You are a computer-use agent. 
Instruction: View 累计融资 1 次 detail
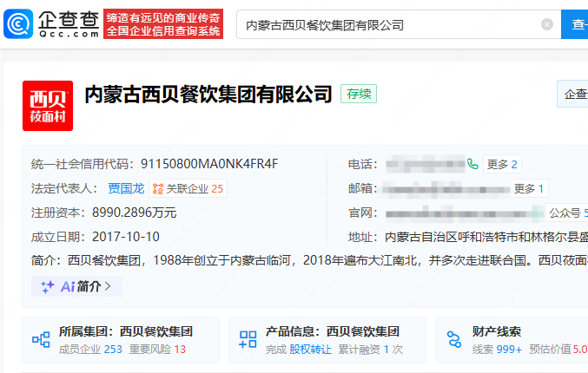pyautogui.click(x=371, y=350)
